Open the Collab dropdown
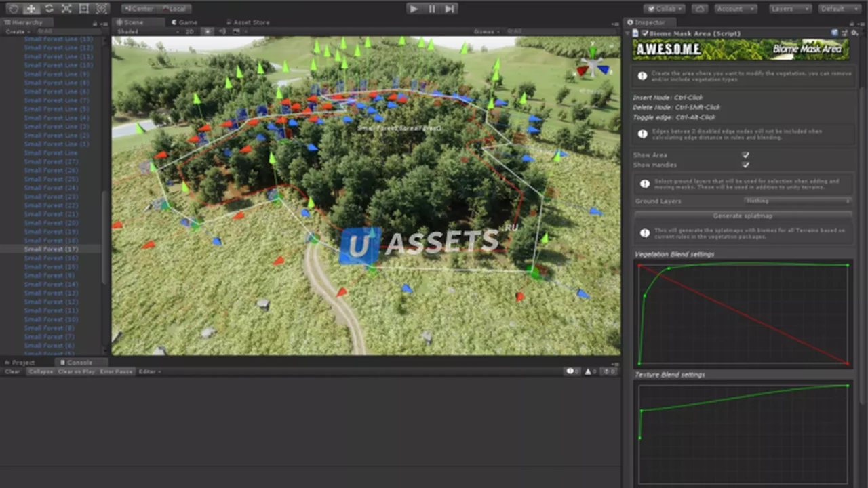Viewport: 868px width, 488px height. coord(664,9)
